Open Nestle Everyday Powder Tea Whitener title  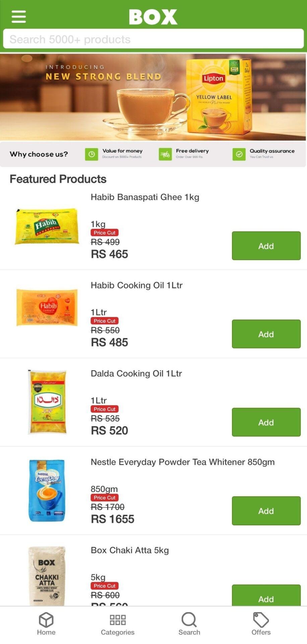pyautogui.click(x=183, y=462)
